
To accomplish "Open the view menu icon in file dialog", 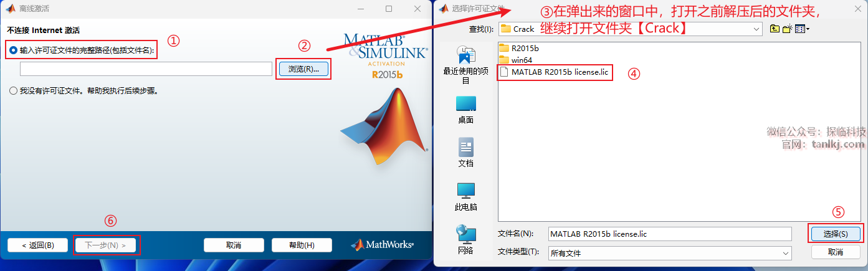I will coord(802,29).
